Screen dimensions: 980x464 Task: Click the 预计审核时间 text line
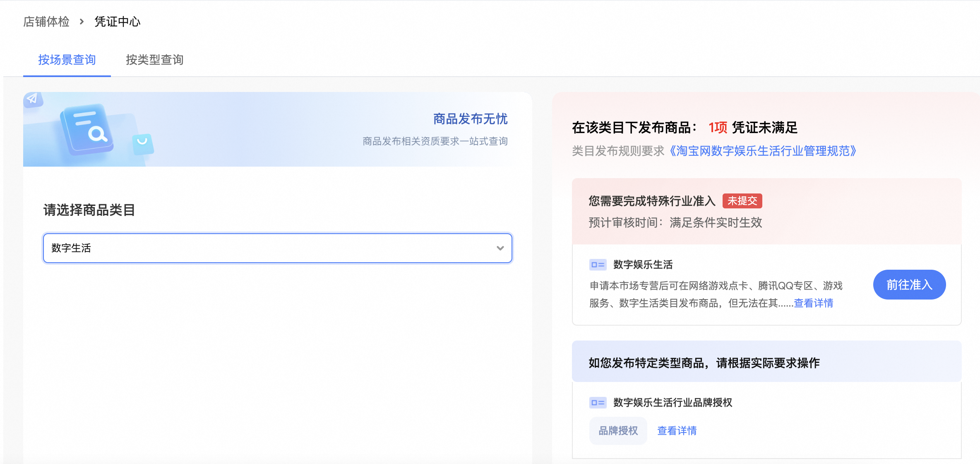click(x=675, y=222)
